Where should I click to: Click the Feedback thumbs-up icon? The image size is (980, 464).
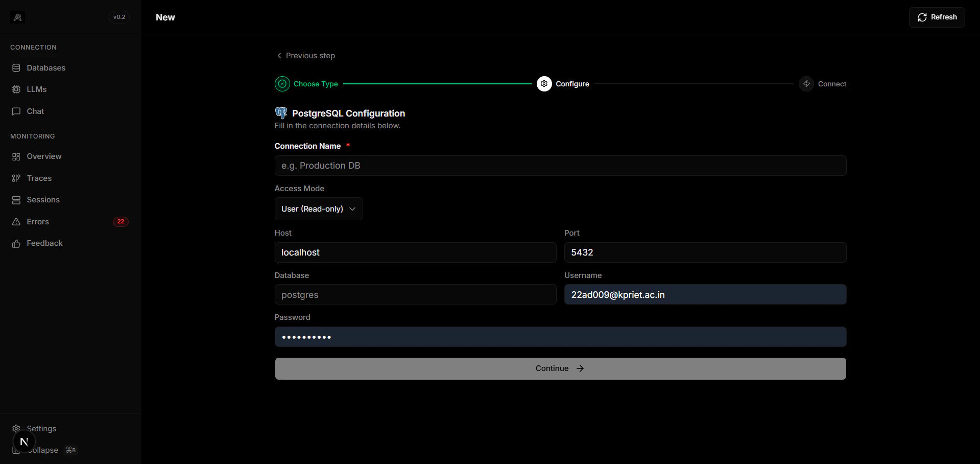coord(16,244)
